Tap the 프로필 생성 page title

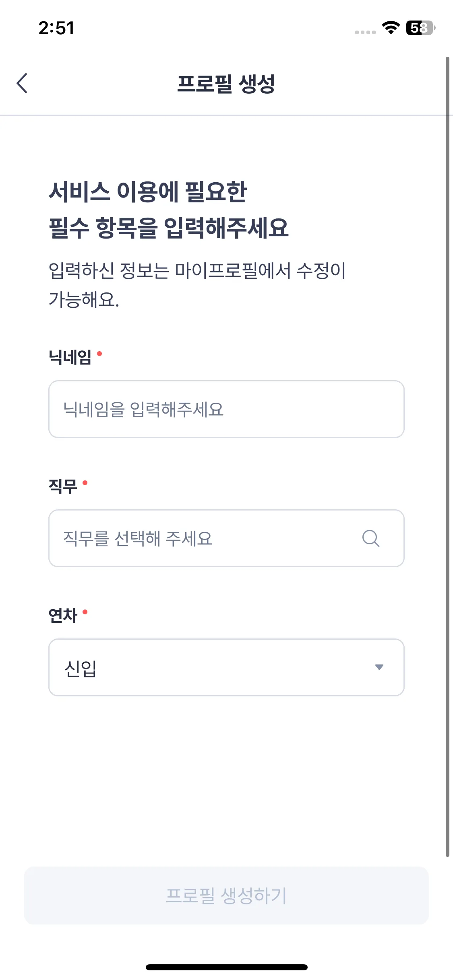click(226, 84)
